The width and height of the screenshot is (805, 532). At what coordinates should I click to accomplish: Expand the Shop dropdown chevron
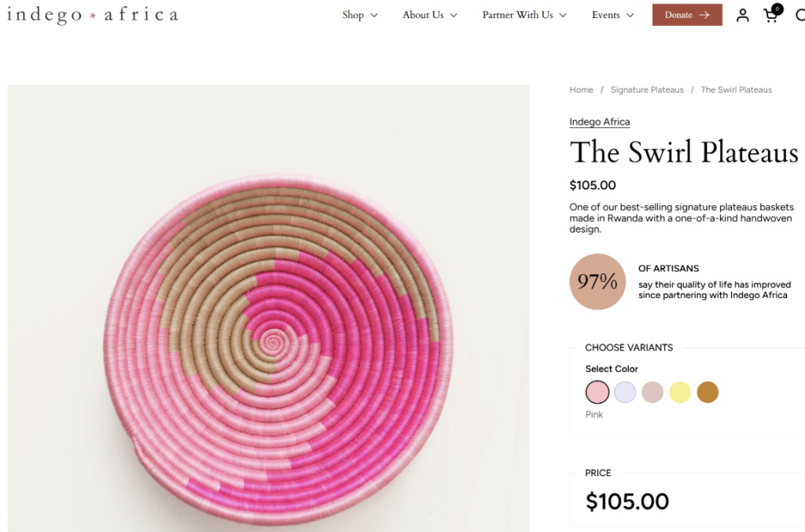[374, 15]
